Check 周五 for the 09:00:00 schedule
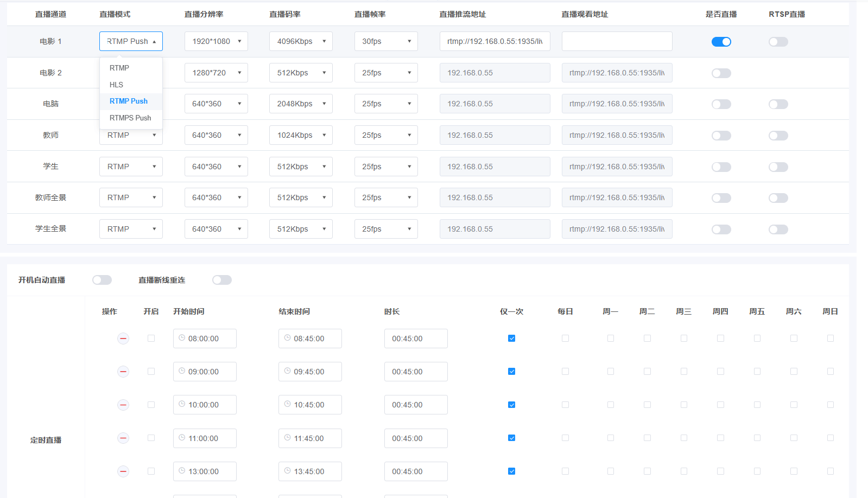868x498 pixels. [757, 372]
